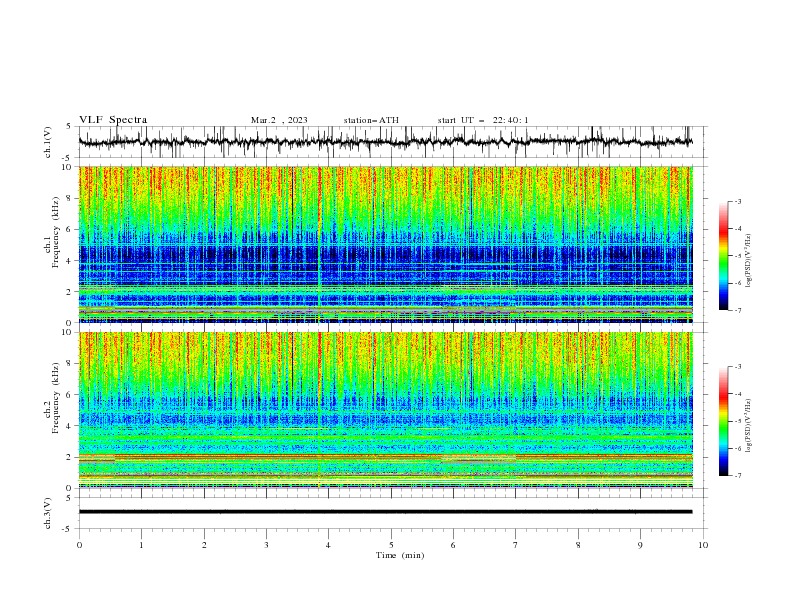Click the "ch.3(V)" axis label

tap(48, 513)
